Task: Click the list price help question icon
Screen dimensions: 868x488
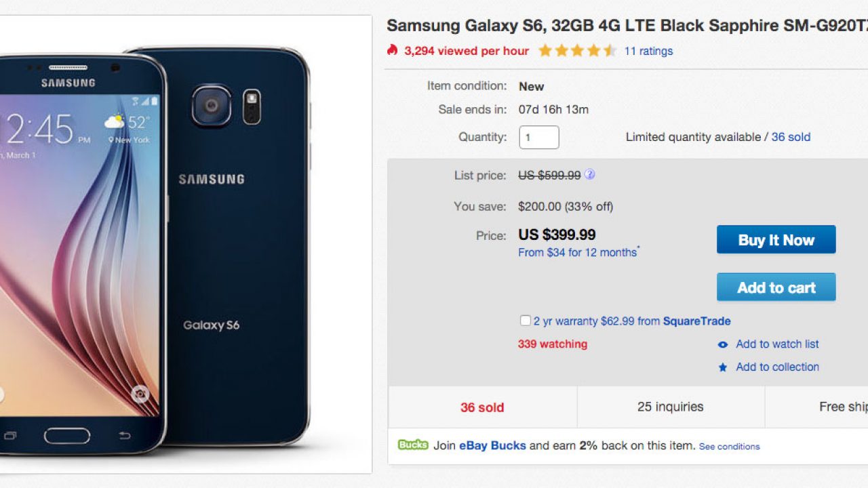Action: click(x=590, y=174)
